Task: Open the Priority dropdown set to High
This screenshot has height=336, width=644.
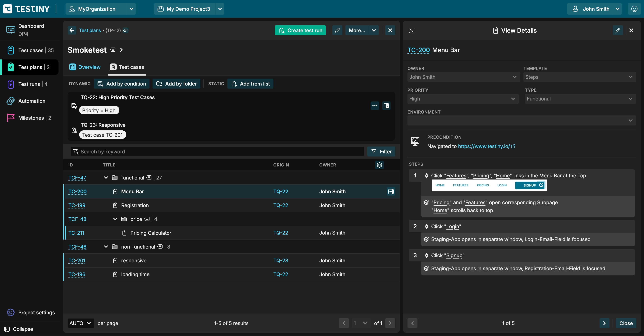Action: [462, 99]
